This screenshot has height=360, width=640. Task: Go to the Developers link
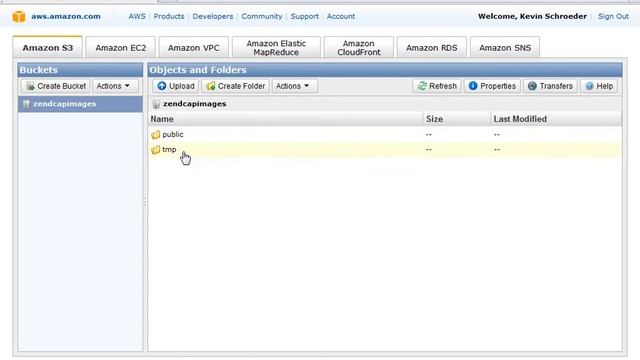[x=213, y=16]
